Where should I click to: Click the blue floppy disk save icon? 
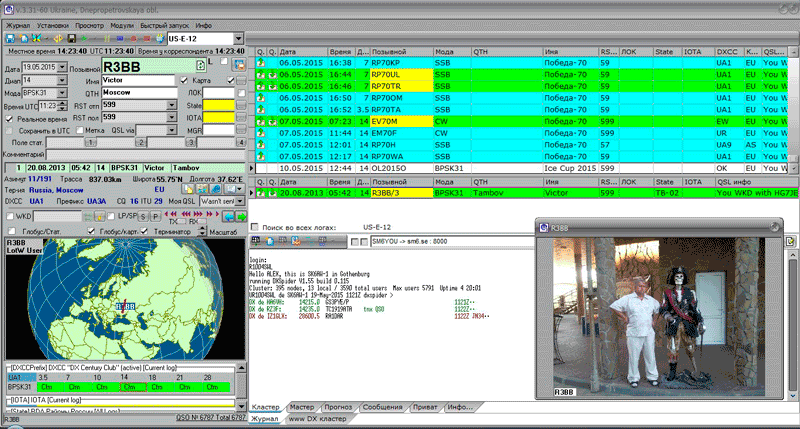(9, 38)
